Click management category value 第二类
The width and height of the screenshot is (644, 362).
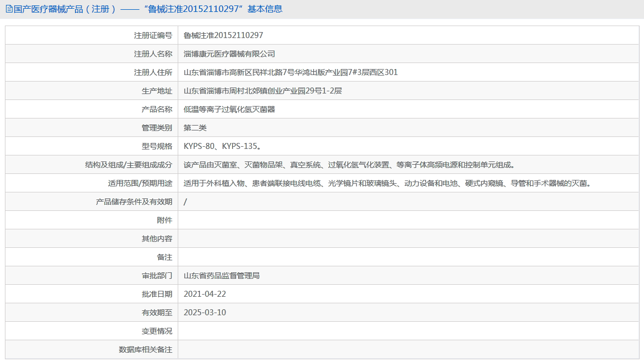pos(195,128)
